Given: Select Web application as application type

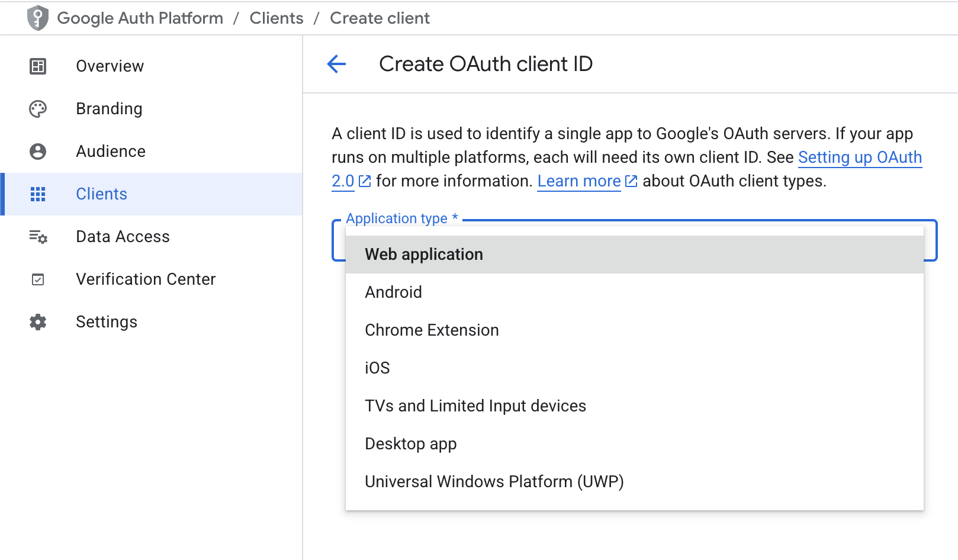Looking at the screenshot, I should [x=424, y=254].
